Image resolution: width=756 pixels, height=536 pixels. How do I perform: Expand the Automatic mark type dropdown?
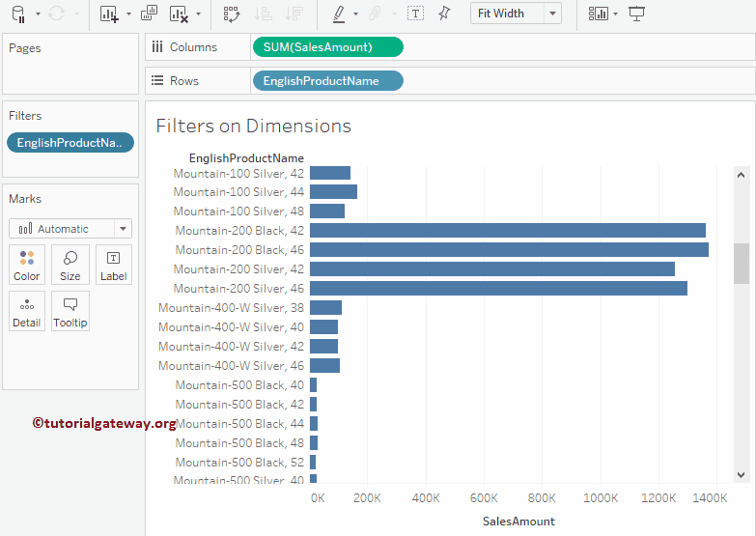point(123,229)
